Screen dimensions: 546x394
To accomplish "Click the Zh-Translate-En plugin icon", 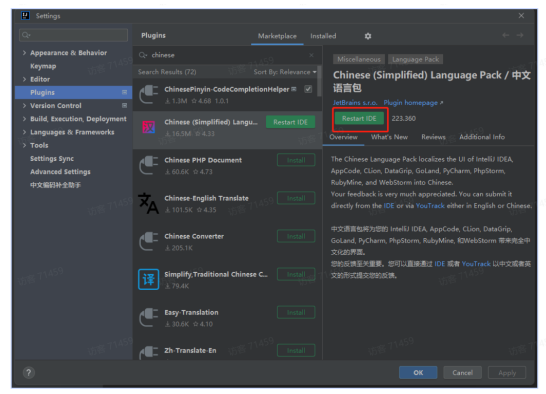I will click(149, 353).
